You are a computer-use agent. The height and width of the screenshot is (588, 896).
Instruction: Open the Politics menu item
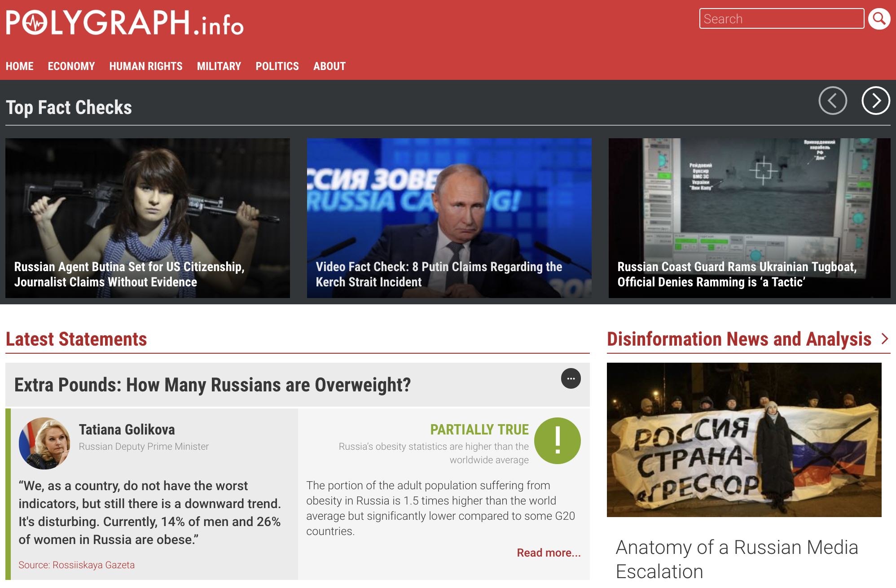click(277, 66)
